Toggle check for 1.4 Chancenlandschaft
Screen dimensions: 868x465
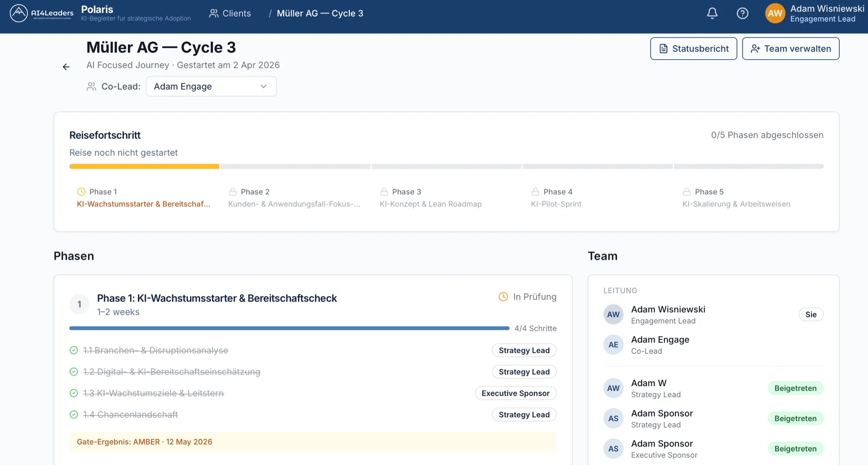(74, 415)
